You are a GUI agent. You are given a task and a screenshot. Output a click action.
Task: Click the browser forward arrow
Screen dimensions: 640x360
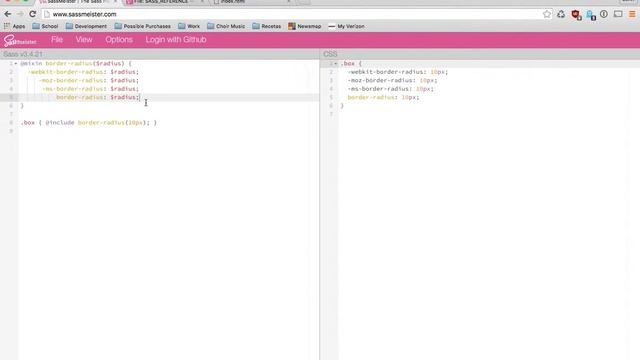coord(20,14)
